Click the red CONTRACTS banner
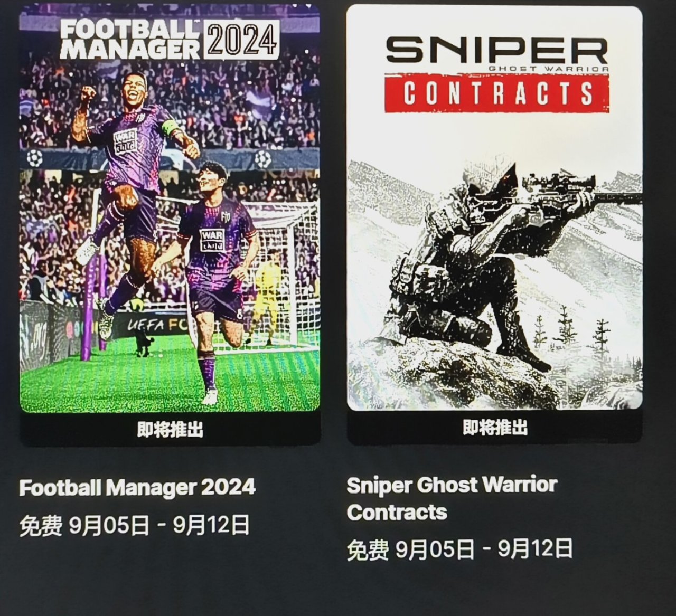676x616 pixels. click(496, 93)
